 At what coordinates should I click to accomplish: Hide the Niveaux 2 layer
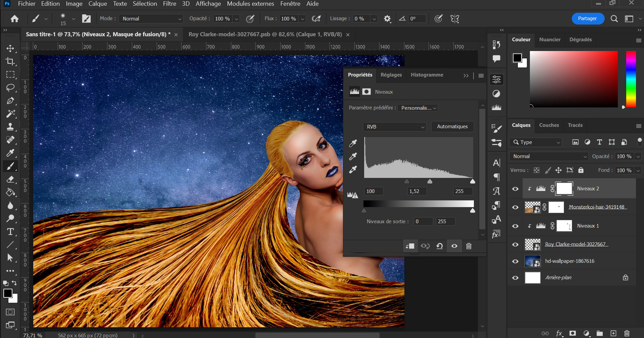tap(515, 189)
